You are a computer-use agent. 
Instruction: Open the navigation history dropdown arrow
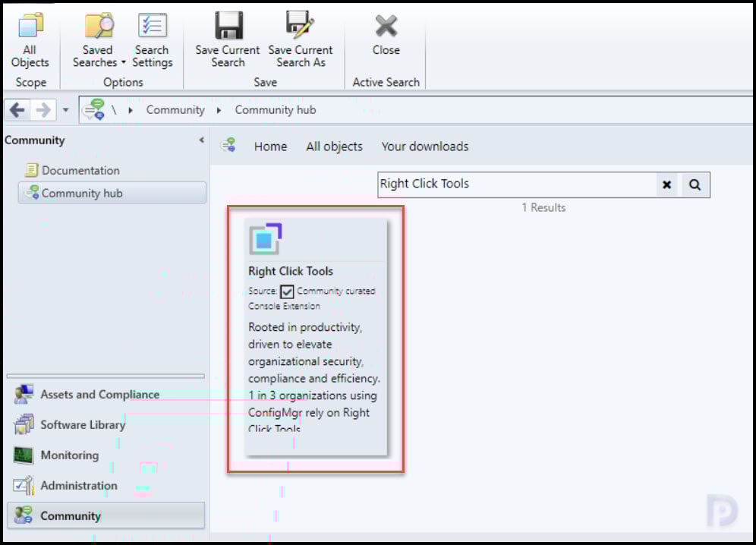coord(65,111)
